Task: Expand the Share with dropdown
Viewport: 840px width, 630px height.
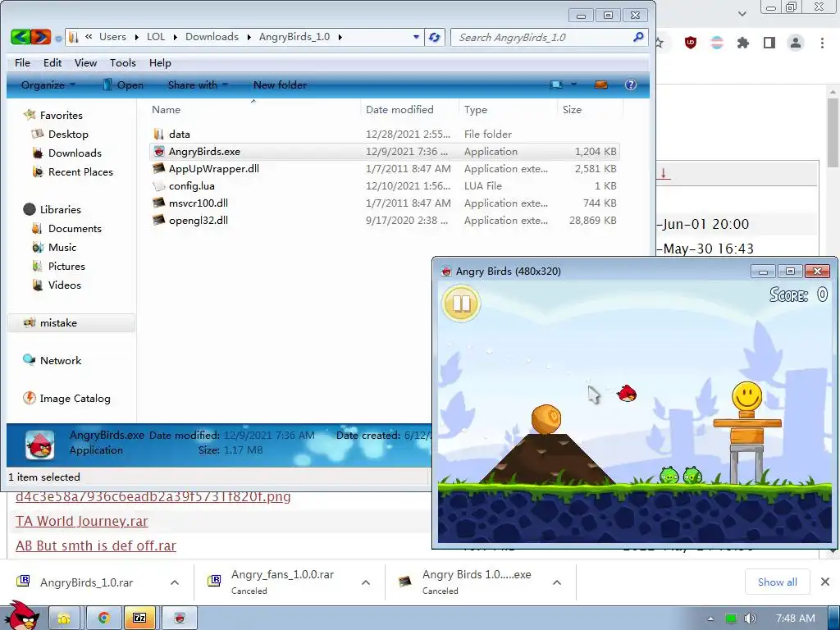Action: point(198,85)
